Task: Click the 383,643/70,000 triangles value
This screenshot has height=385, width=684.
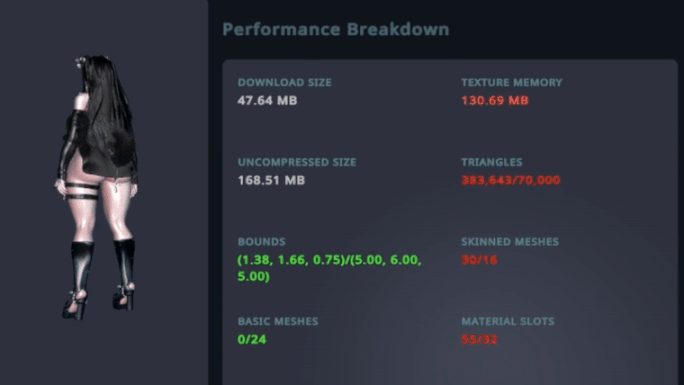Action: coord(511,181)
